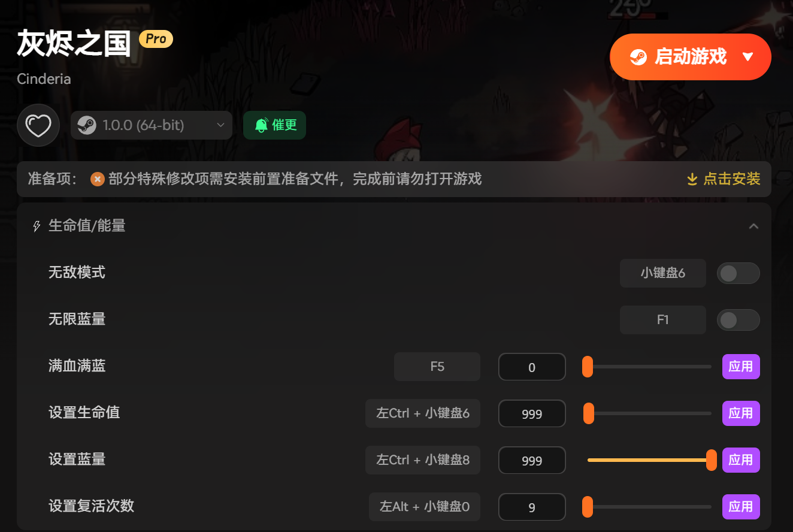Viewport: 793px width, 532px height.
Task: Click 点击安装 to install prerequisite files
Action: 732,179
